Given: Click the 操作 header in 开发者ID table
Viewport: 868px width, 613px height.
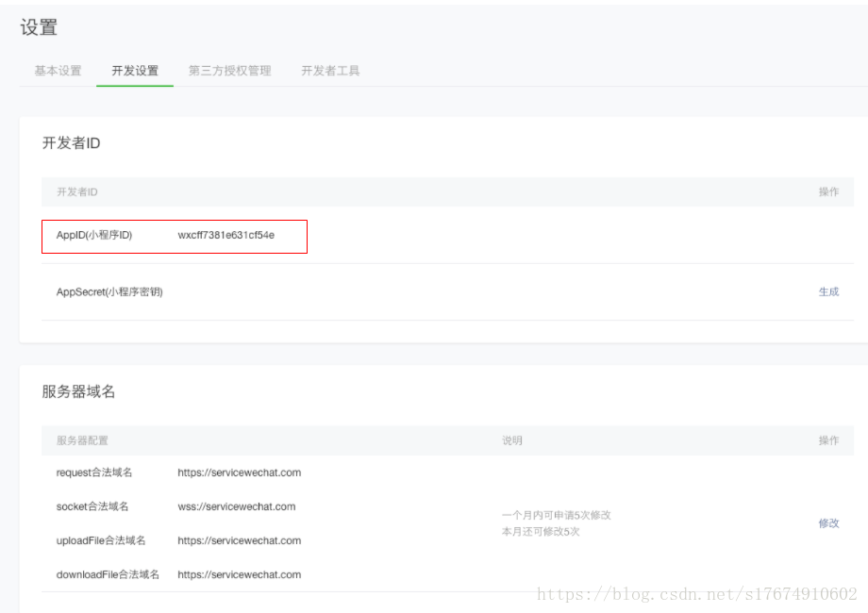Looking at the screenshot, I should click(x=828, y=192).
